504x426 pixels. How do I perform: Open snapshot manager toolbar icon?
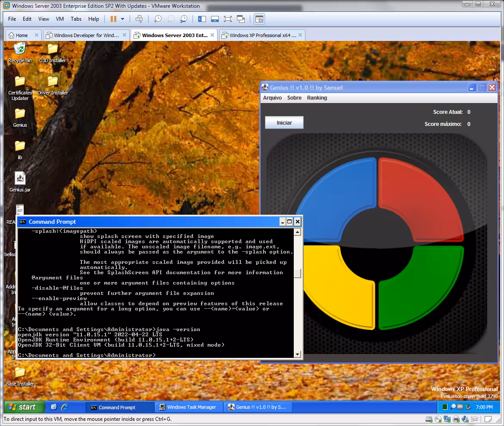pyautogui.click(x=184, y=19)
